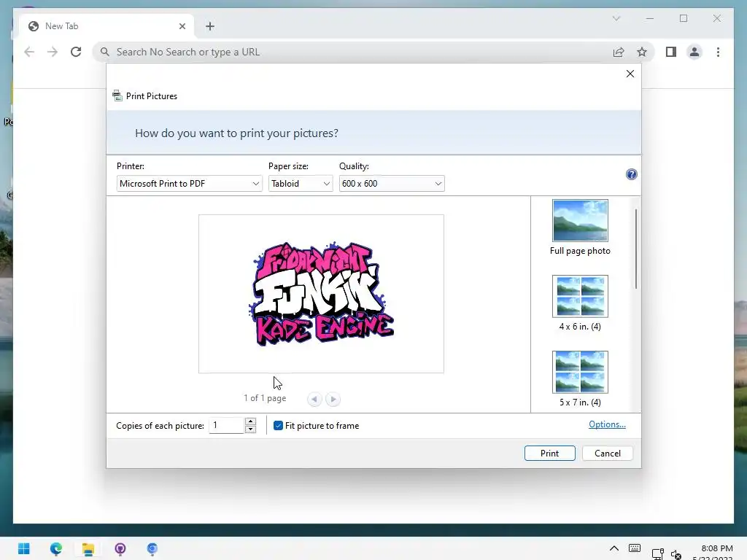The image size is (747, 560).
Task: Show hidden tray icons chevron
Action: tap(614, 548)
